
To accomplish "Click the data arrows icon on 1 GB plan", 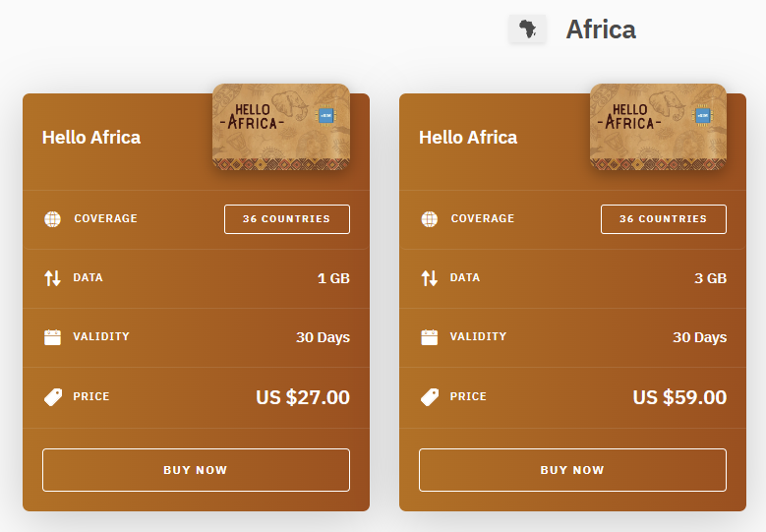I will [x=53, y=278].
